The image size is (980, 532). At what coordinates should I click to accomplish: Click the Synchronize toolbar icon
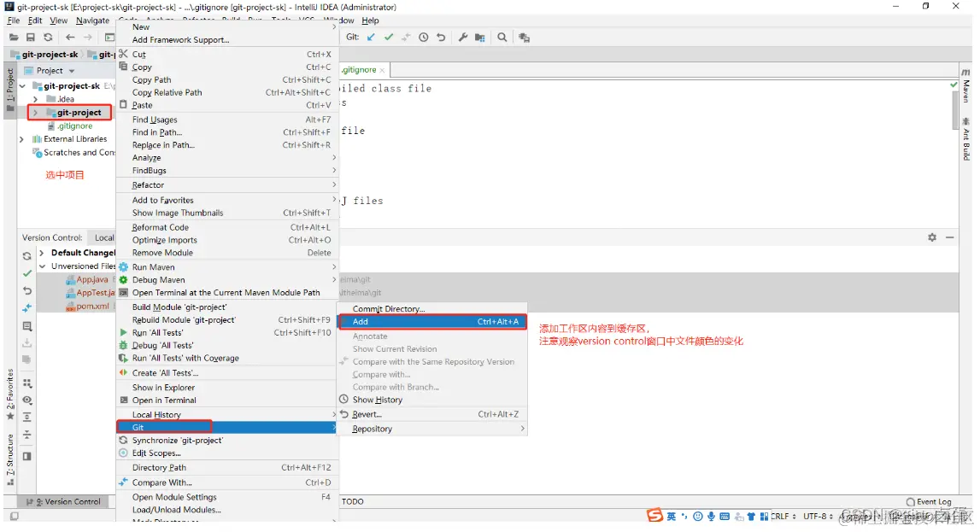click(48, 38)
